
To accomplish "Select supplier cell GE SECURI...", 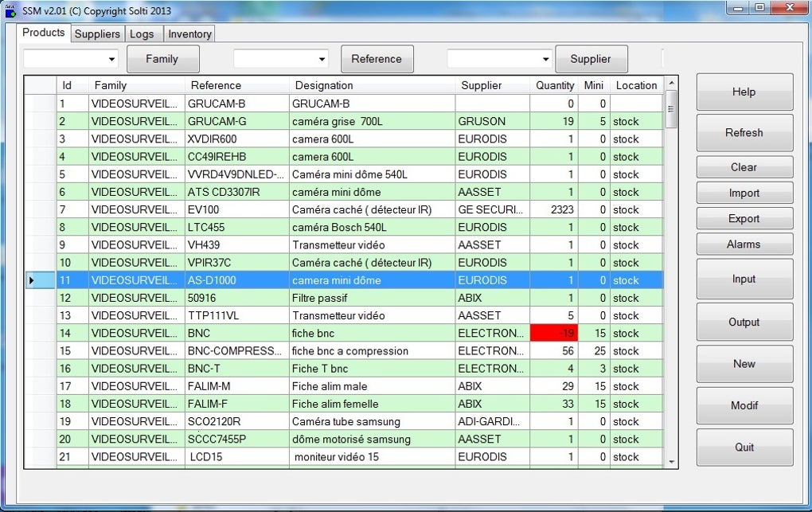I will (x=493, y=209).
